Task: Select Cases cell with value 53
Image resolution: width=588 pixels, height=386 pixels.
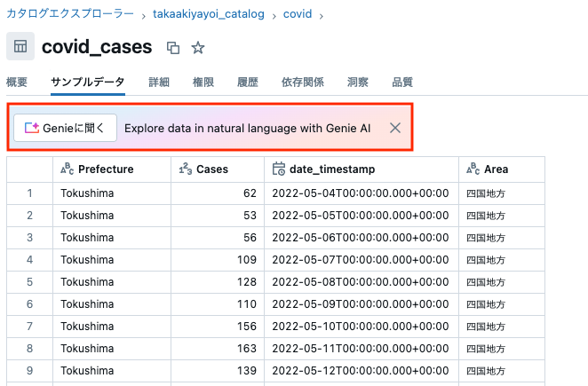Action: pyautogui.click(x=218, y=216)
